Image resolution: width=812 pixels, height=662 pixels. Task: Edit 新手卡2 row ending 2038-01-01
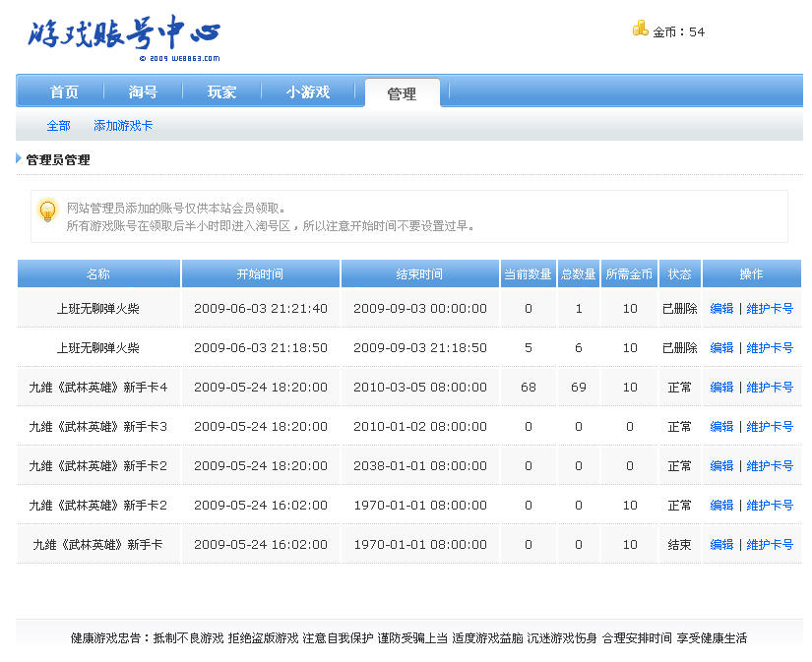point(721,466)
